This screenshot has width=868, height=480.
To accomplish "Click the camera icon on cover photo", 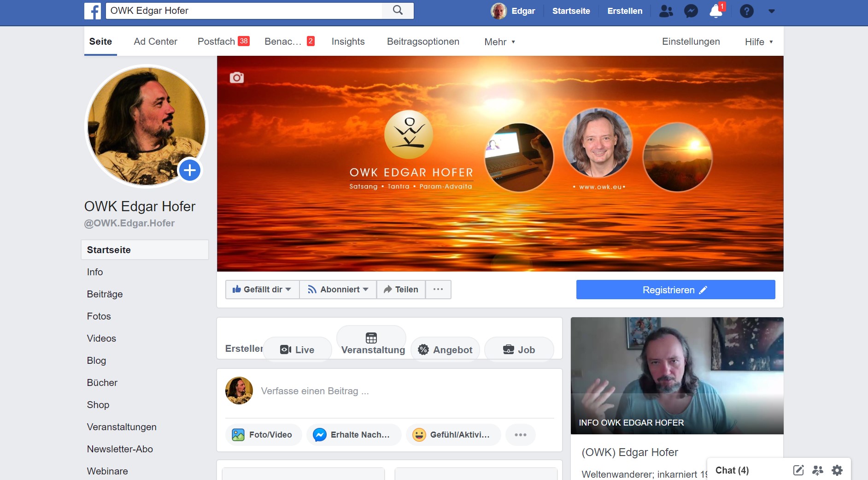I will (237, 77).
